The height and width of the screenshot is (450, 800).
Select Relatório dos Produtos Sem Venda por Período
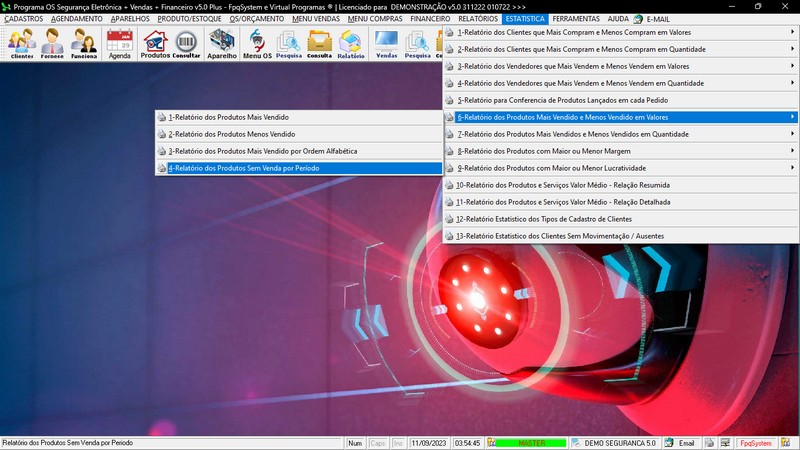298,168
